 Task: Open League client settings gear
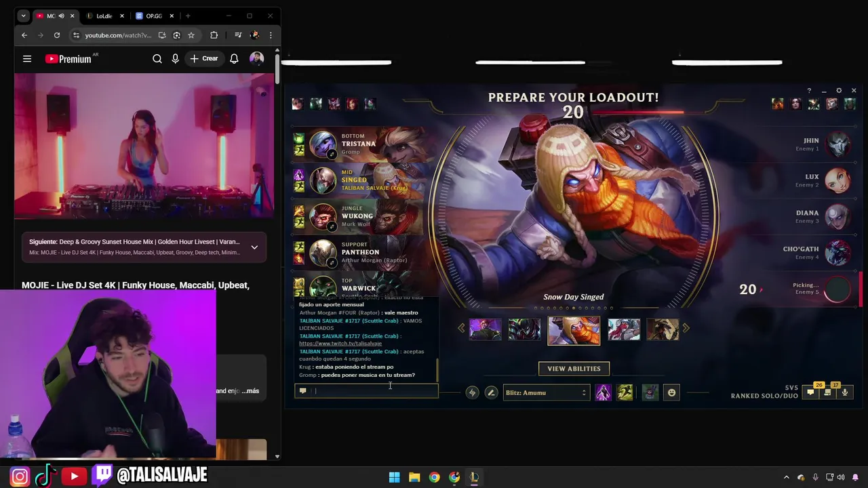click(x=839, y=91)
